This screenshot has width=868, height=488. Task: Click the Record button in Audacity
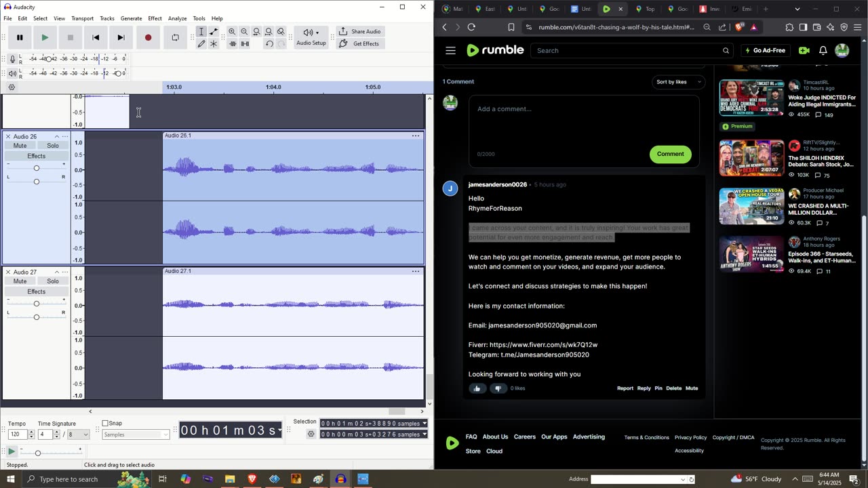tap(148, 38)
